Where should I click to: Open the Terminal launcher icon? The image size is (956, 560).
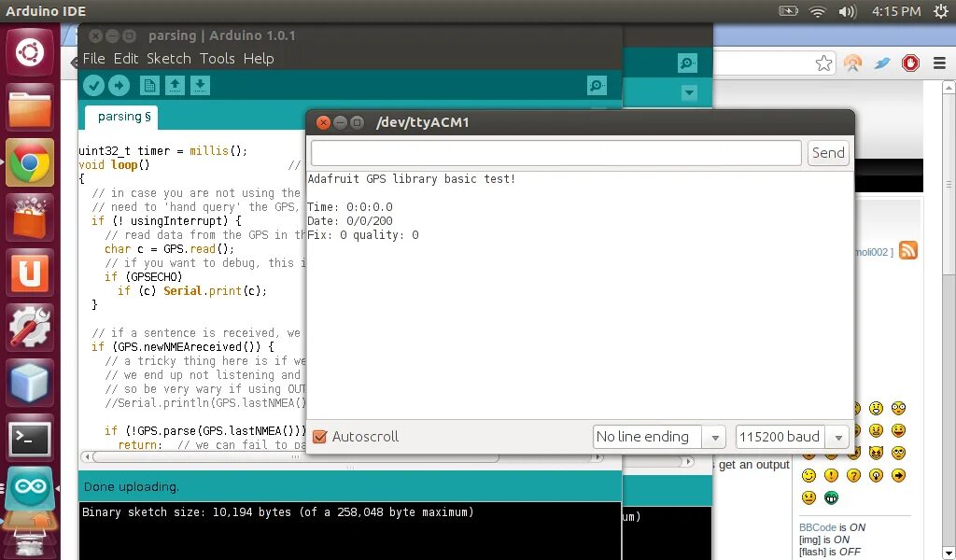coord(30,438)
